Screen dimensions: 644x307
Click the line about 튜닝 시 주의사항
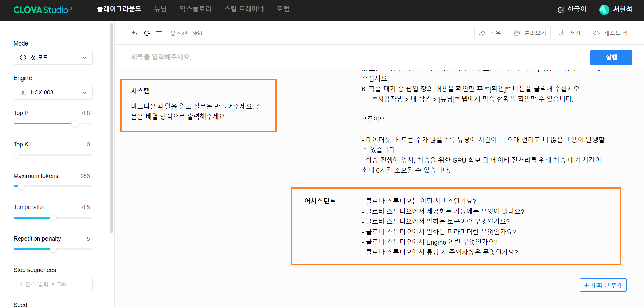(440, 252)
